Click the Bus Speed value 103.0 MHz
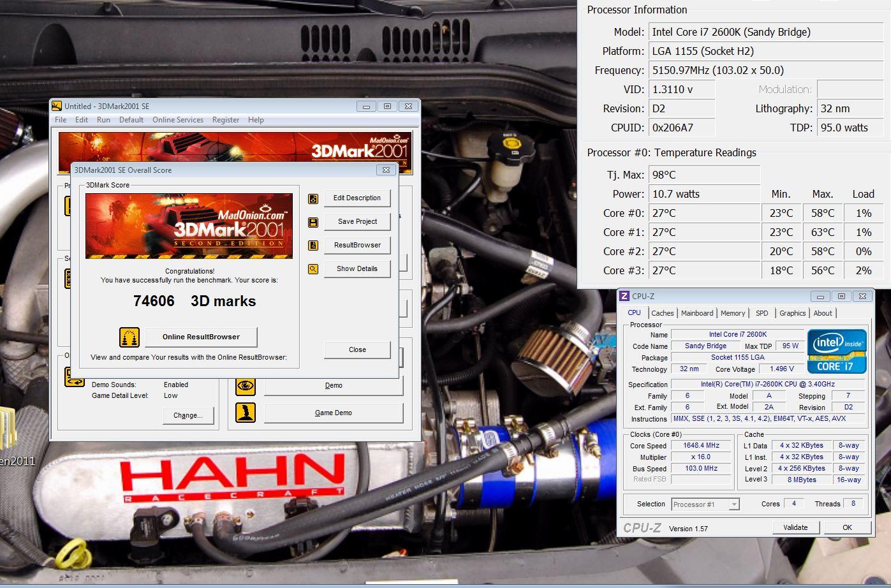 [701, 469]
